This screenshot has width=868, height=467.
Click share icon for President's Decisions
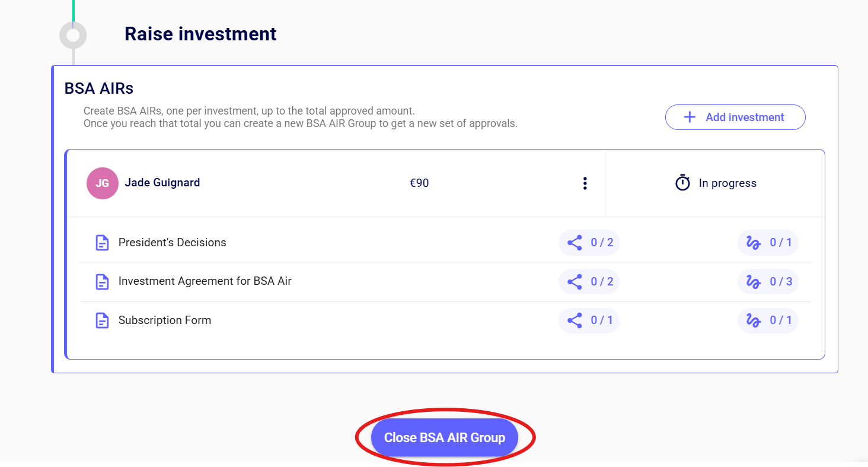click(575, 243)
